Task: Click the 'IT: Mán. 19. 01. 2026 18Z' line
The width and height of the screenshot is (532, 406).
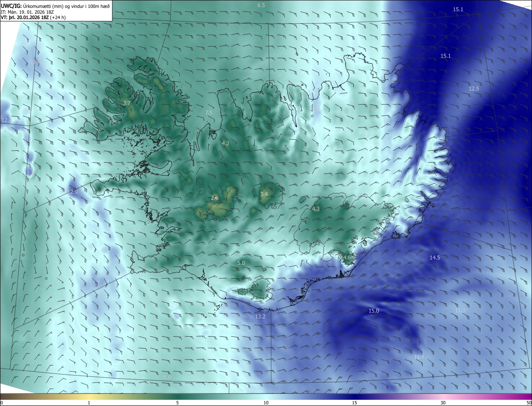Action: 27,12
